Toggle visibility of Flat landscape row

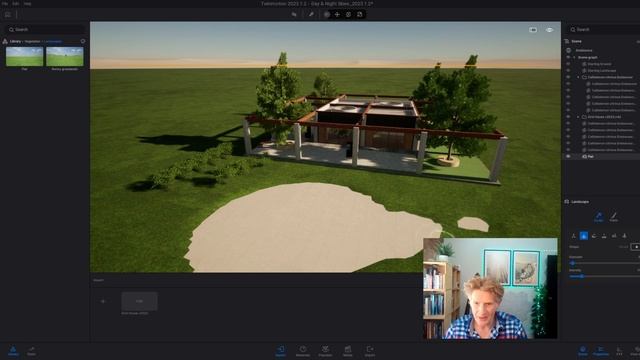[568, 156]
